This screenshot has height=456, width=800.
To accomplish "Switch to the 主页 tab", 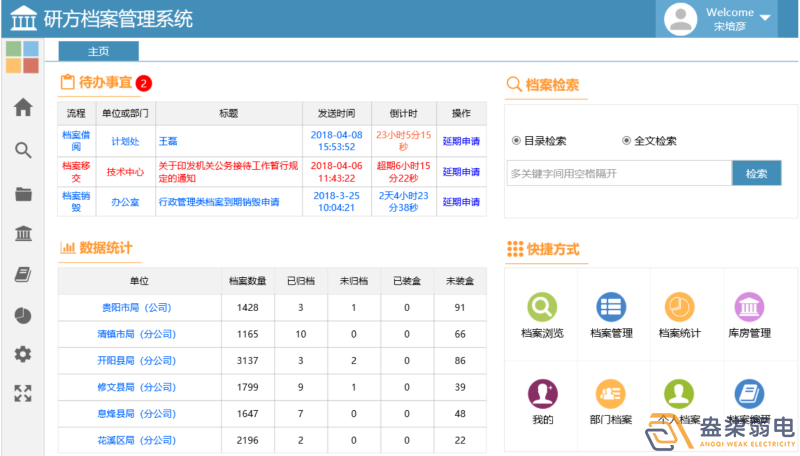I will (x=98, y=52).
